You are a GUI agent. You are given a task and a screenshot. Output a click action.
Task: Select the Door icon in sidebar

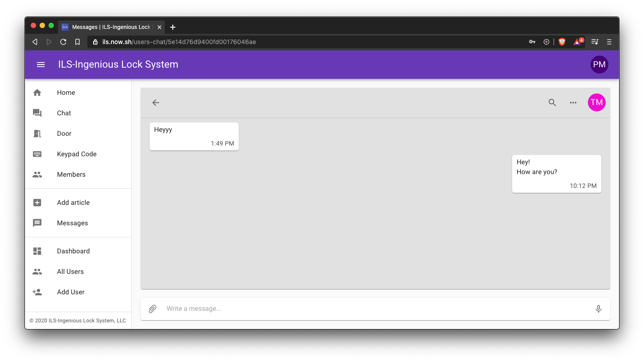pos(37,134)
